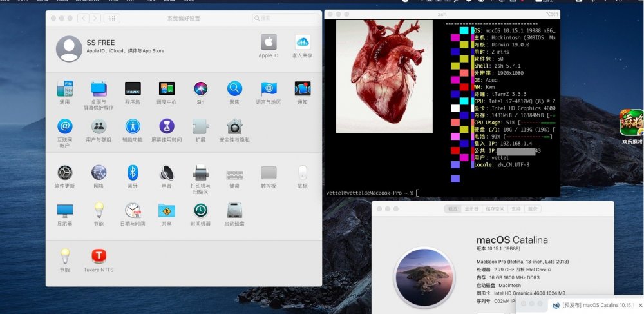This screenshot has width=644, height=314.
Task: Open the 蓝牙 (Bluetooth) pane
Action: (x=133, y=173)
